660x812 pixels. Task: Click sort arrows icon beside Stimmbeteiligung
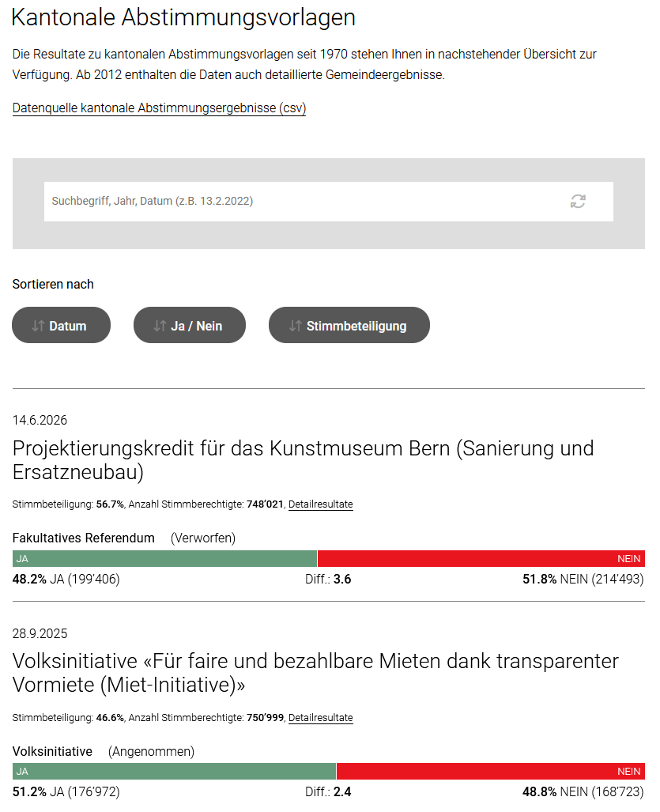295,326
